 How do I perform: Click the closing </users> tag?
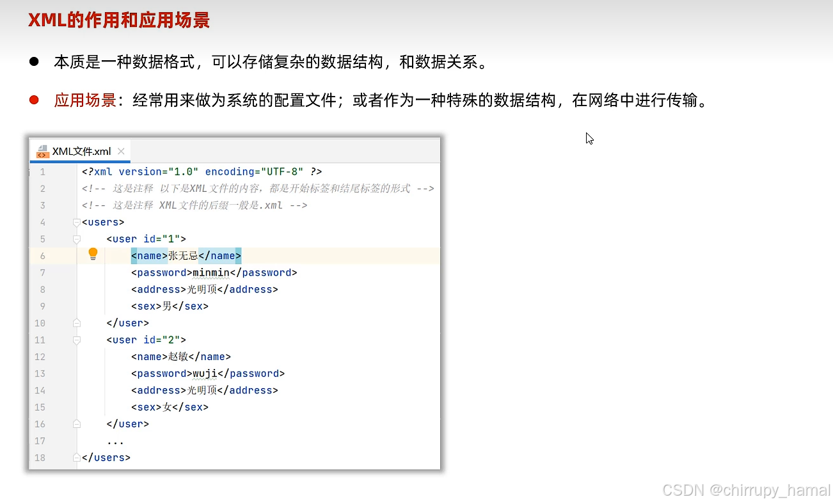(x=106, y=457)
